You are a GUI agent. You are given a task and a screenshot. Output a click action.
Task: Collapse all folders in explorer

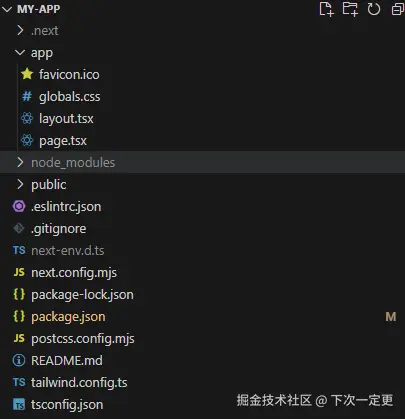coord(398,9)
